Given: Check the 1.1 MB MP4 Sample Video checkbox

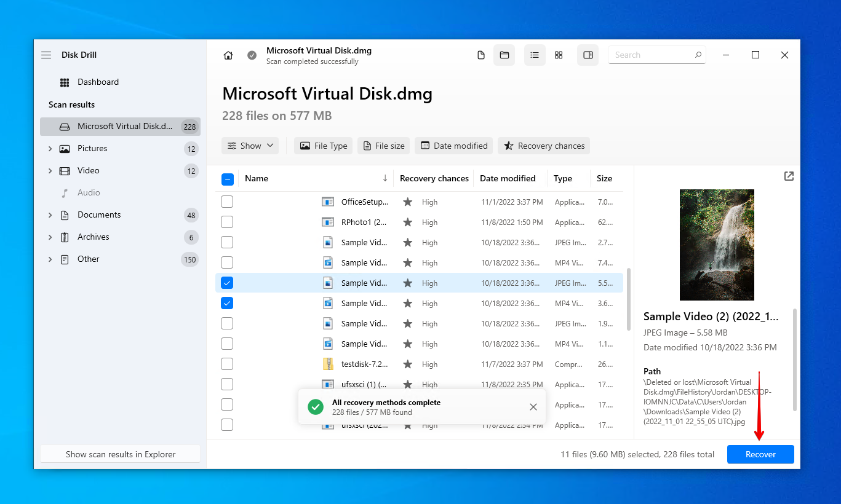Looking at the screenshot, I should [227, 344].
